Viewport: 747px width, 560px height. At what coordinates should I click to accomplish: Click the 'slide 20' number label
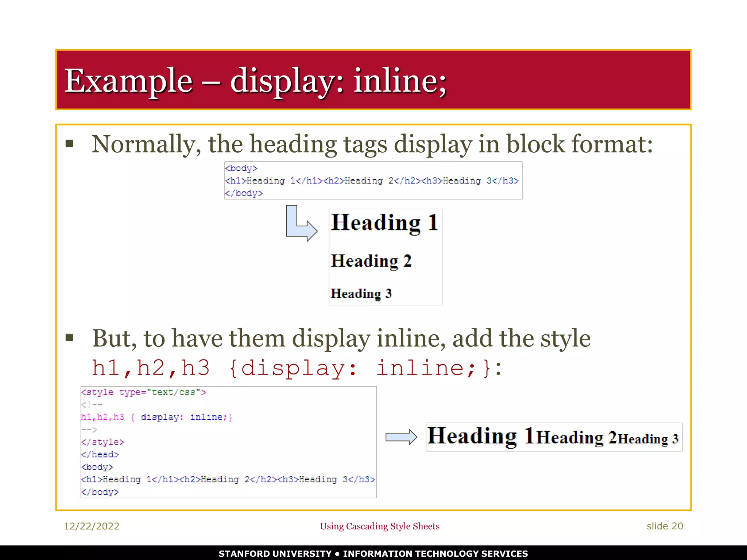(665, 526)
